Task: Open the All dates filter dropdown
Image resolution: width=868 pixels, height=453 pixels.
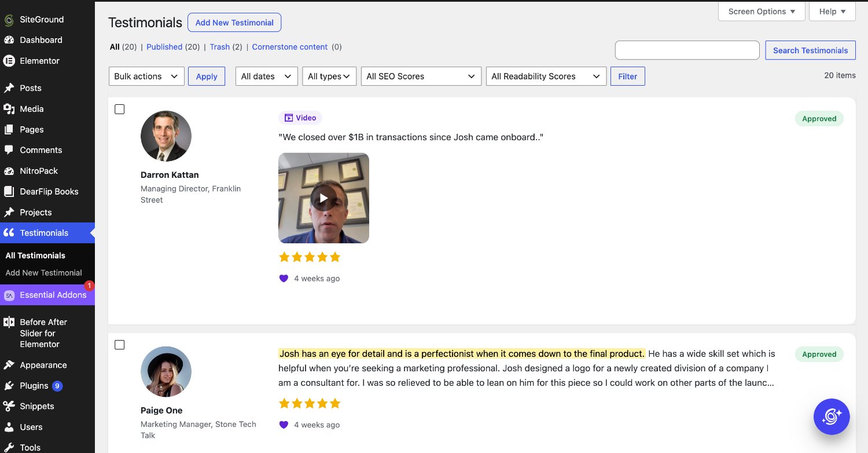Action: pyautogui.click(x=267, y=76)
